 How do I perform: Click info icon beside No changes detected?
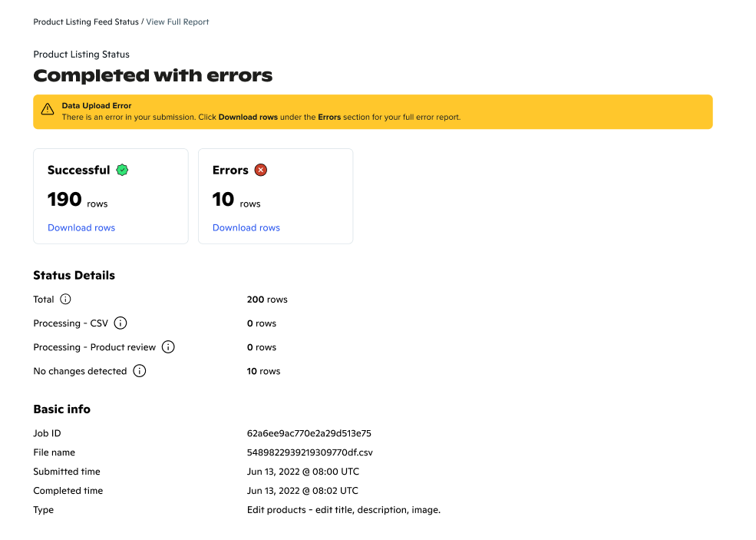point(139,371)
